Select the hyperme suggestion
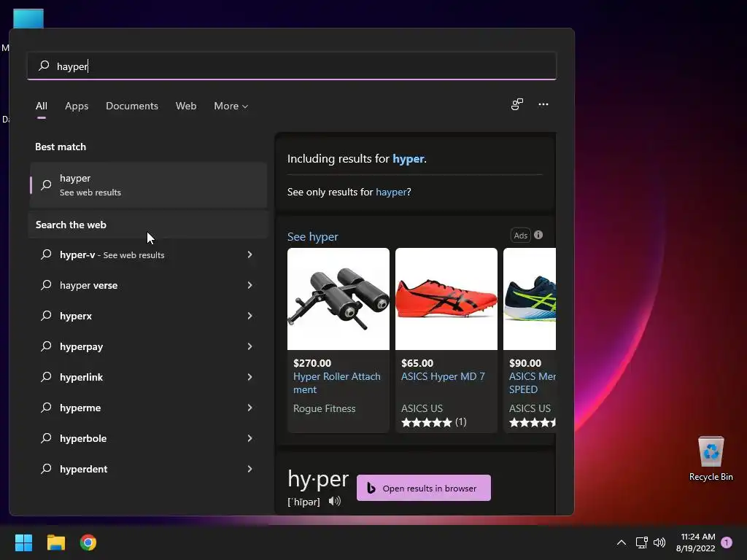The height and width of the screenshot is (560, 747). click(148, 408)
